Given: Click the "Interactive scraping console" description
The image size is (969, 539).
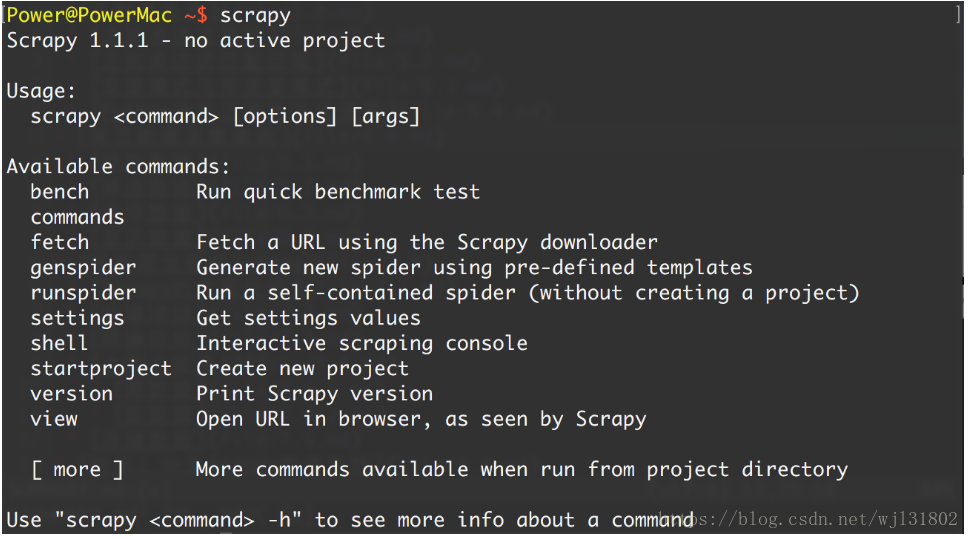Looking at the screenshot, I should [362, 343].
